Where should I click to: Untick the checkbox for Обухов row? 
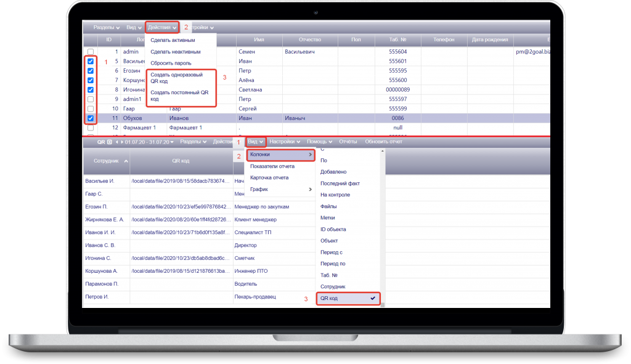pyautogui.click(x=91, y=118)
